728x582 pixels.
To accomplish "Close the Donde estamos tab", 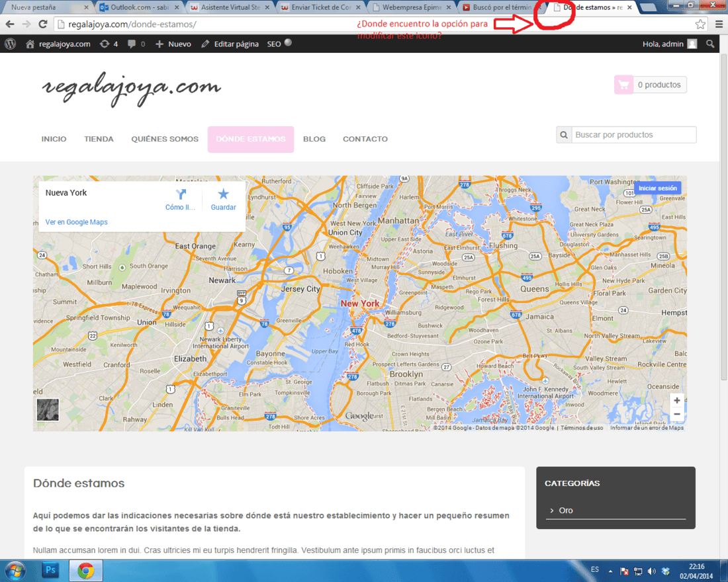I will pyautogui.click(x=629, y=7).
